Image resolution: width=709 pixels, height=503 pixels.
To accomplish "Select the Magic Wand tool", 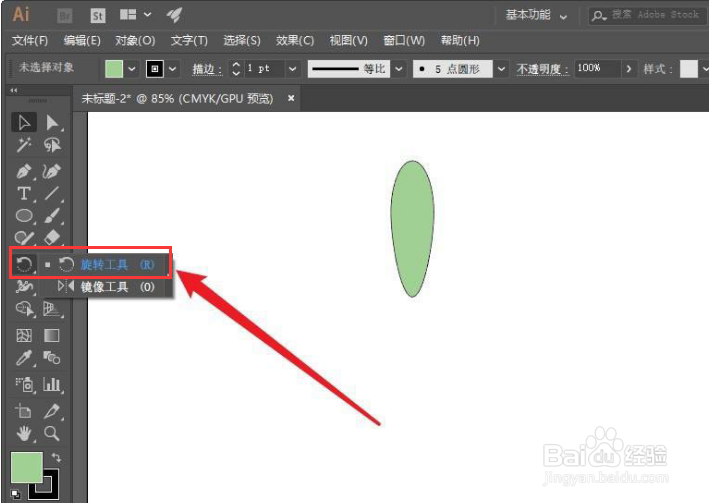I will click(24, 145).
